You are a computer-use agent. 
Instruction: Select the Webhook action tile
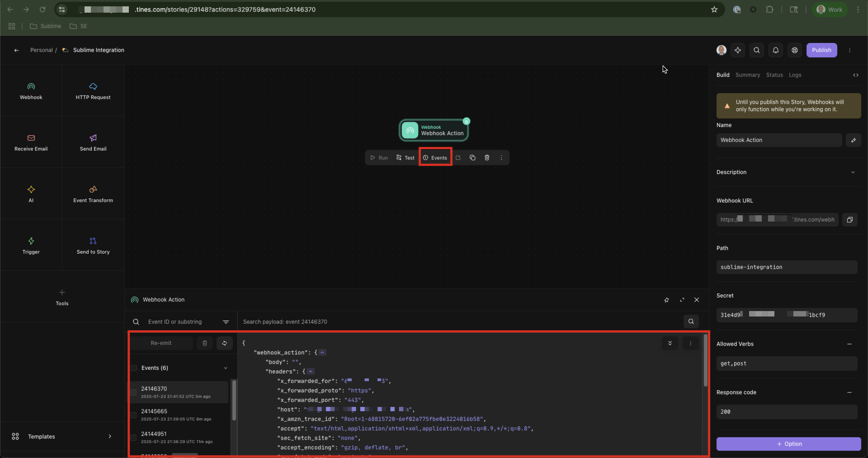pos(31,91)
